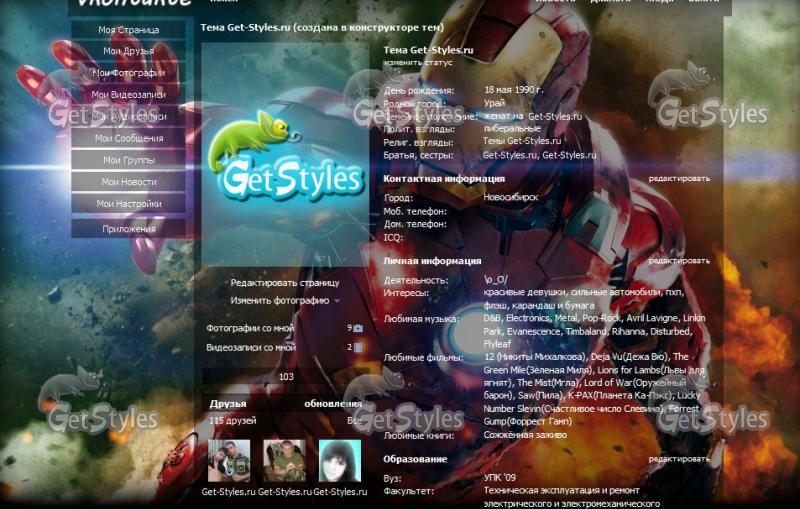
Task: Open Мои Сообщения menu item
Action: 129,138
